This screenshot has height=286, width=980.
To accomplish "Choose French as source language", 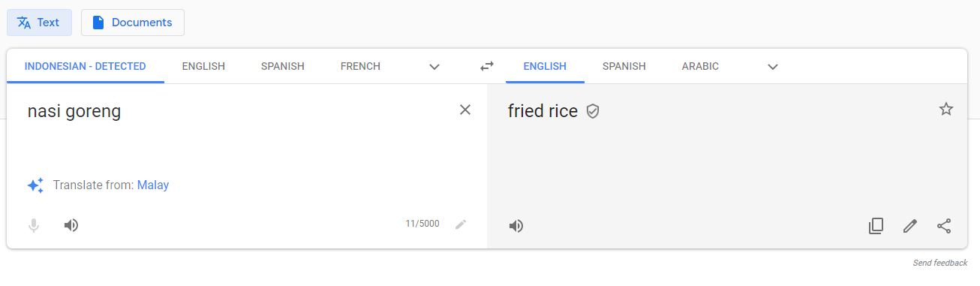I will pyautogui.click(x=360, y=66).
